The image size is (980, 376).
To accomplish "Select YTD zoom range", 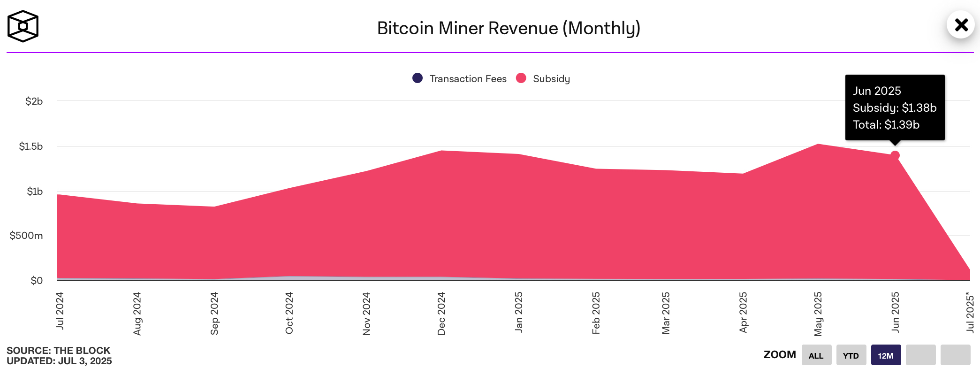I will [x=851, y=355].
